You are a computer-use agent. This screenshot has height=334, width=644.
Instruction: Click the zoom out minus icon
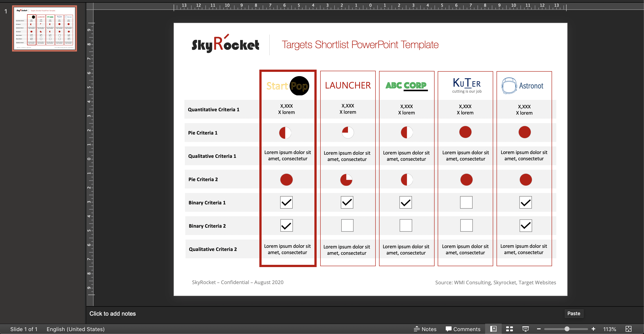[539, 329]
